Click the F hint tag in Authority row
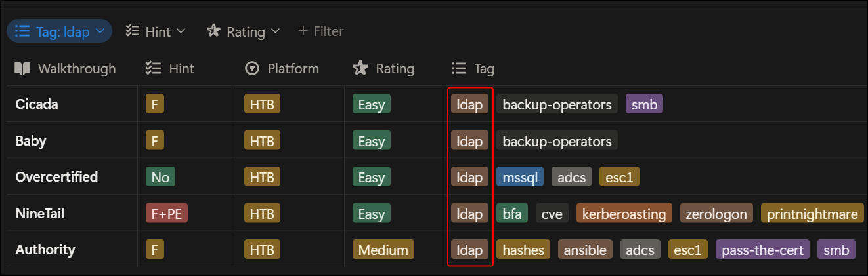This screenshot has width=868, height=276. tap(154, 250)
